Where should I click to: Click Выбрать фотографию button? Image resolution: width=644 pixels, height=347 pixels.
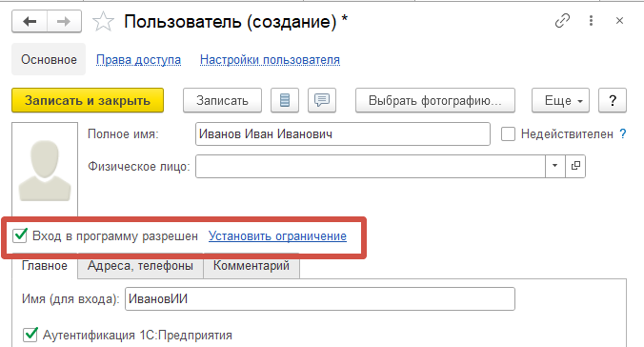435,100
